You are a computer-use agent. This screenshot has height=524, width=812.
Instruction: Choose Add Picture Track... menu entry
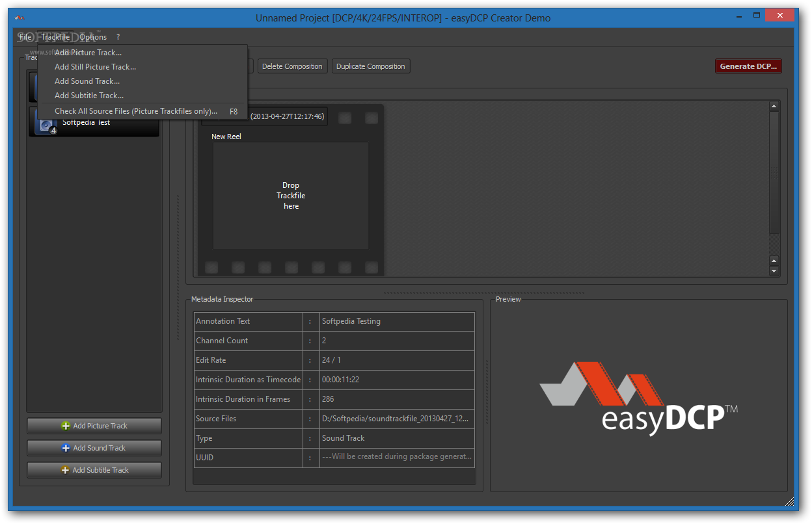(142, 53)
